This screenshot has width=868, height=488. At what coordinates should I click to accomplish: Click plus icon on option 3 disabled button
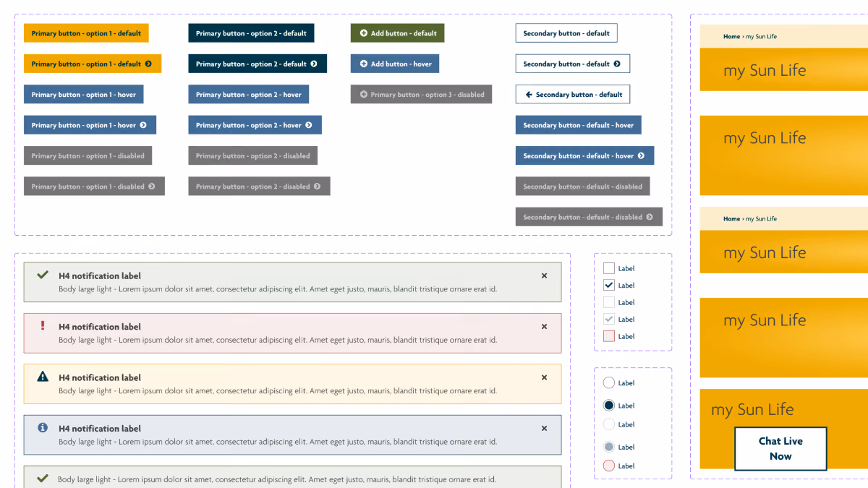click(x=364, y=95)
